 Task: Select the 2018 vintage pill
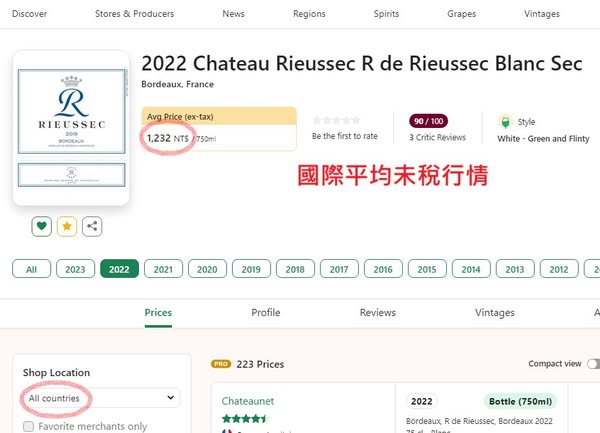[295, 269]
